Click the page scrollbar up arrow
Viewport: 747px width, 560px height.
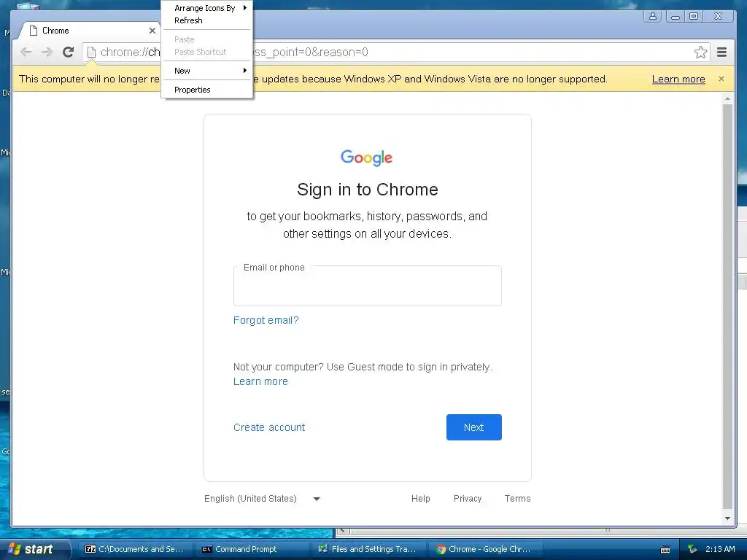pyautogui.click(x=727, y=98)
